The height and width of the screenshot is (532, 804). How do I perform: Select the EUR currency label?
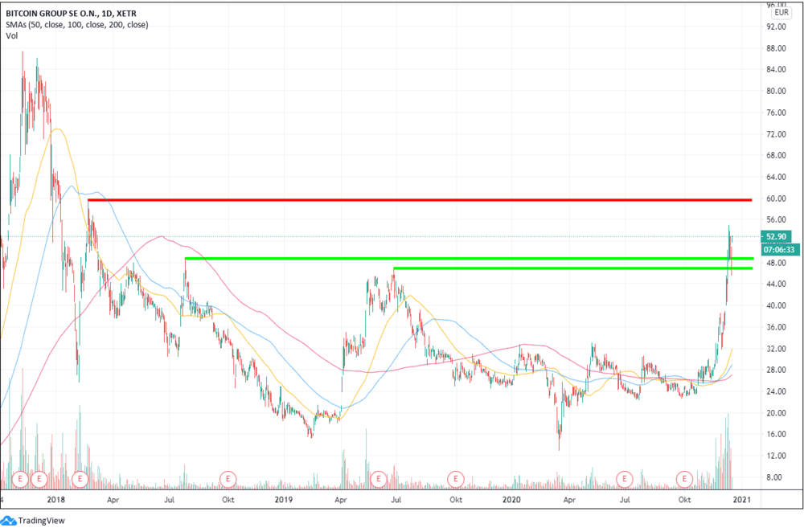[x=781, y=12]
